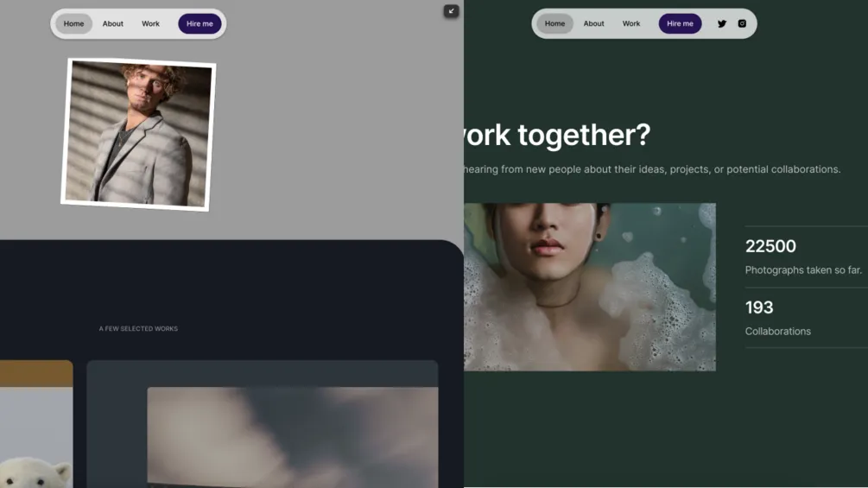Click the tilted portrait photo of the man in a blazer
This screenshot has height=488, width=868.
138,135
